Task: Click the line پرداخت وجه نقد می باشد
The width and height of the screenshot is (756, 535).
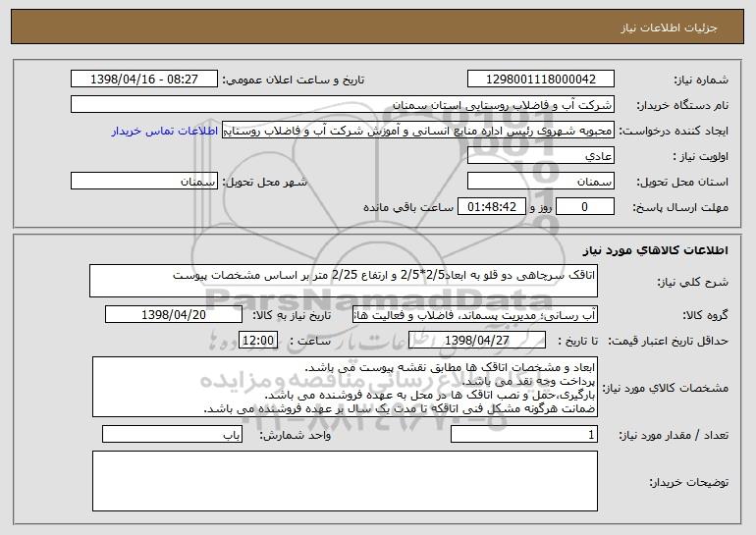Action: tap(528, 381)
